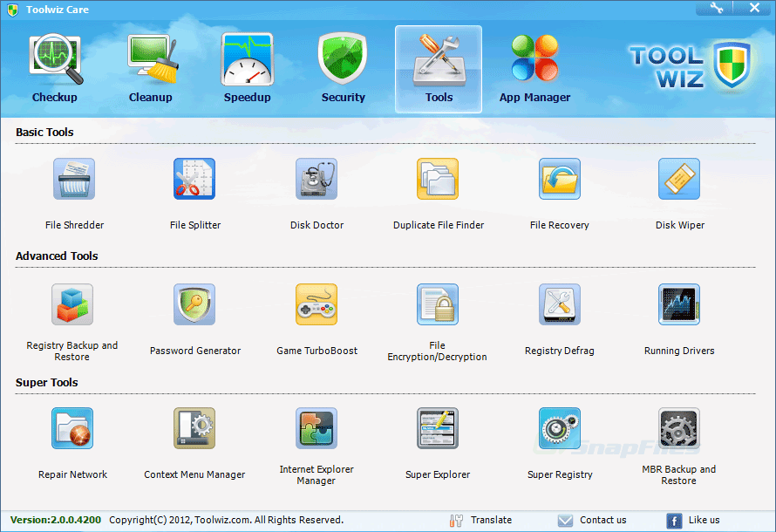
Task: Select the Tools tab
Action: click(439, 69)
